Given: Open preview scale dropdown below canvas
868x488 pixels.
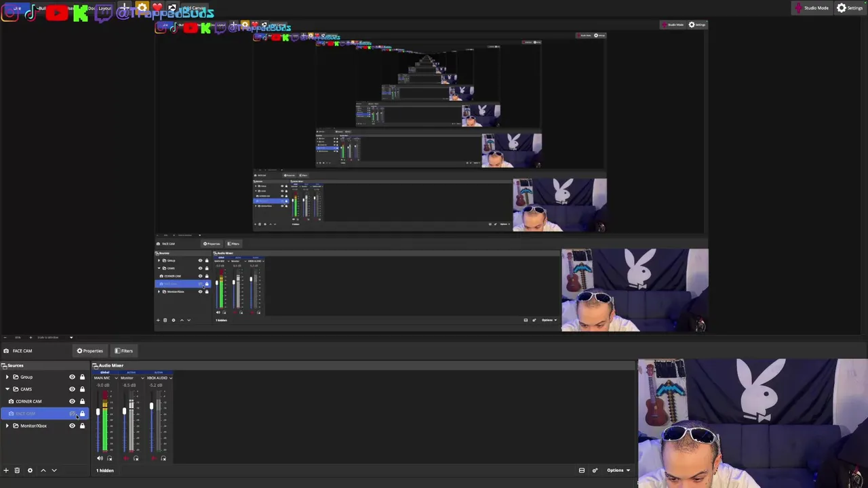Looking at the screenshot, I should [71, 338].
